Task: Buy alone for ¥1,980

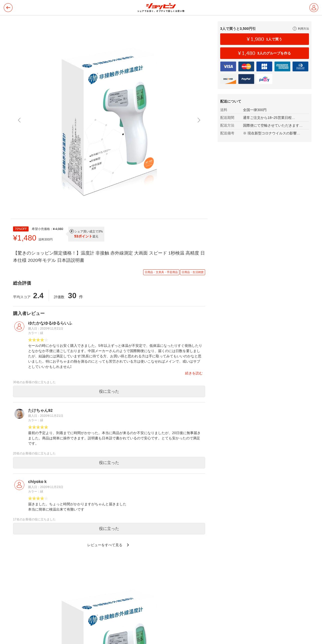Action: point(265,39)
